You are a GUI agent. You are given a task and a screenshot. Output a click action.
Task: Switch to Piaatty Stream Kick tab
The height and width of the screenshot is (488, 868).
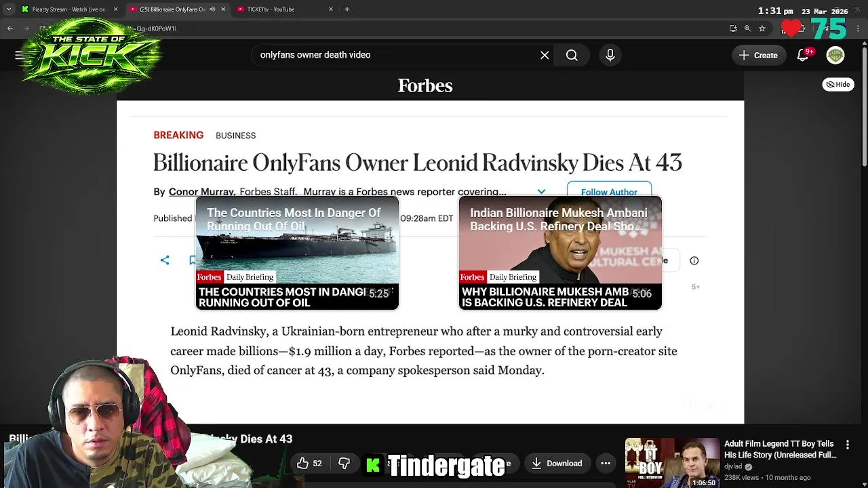(x=68, y=9)
